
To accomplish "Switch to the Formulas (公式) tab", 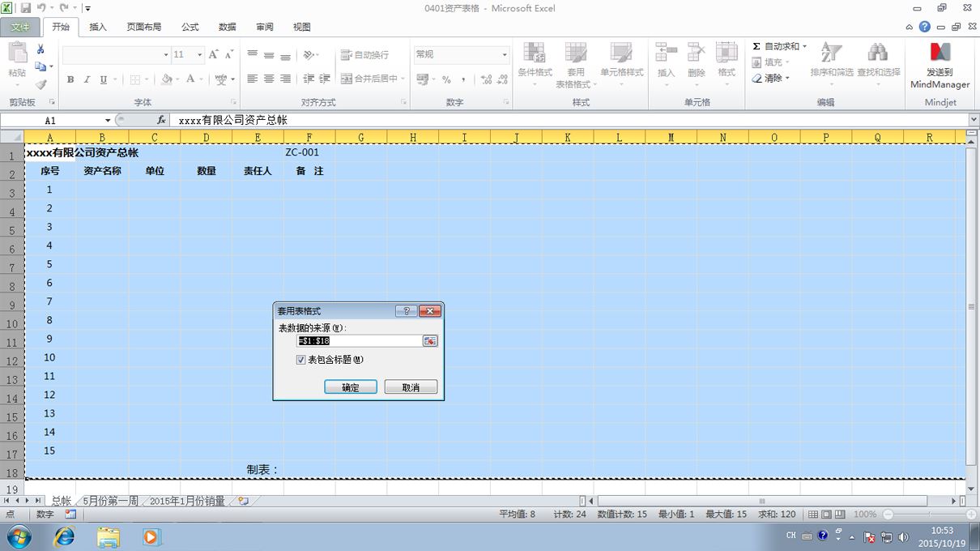I will click(190, 27).
